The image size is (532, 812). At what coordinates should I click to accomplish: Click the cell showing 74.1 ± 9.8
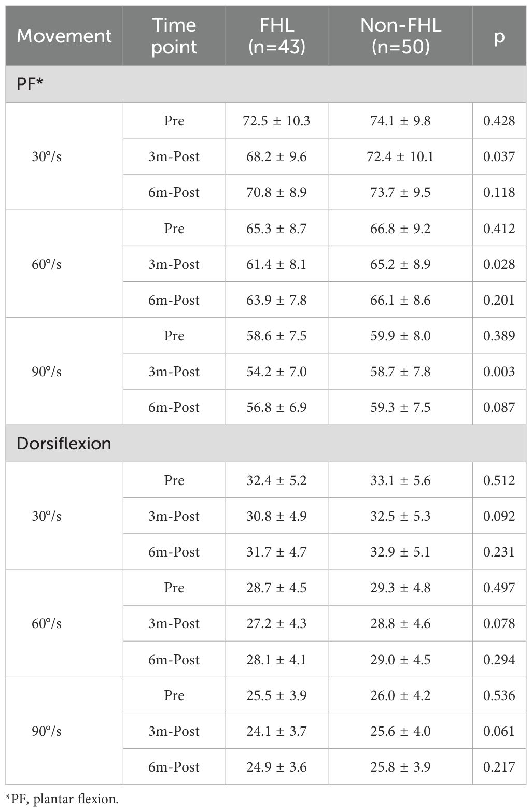[400, 121]
